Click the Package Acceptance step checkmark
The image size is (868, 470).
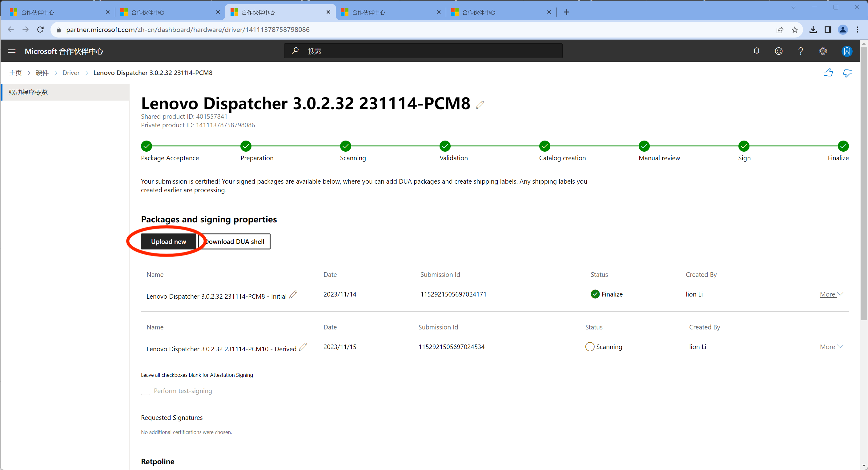146,146
